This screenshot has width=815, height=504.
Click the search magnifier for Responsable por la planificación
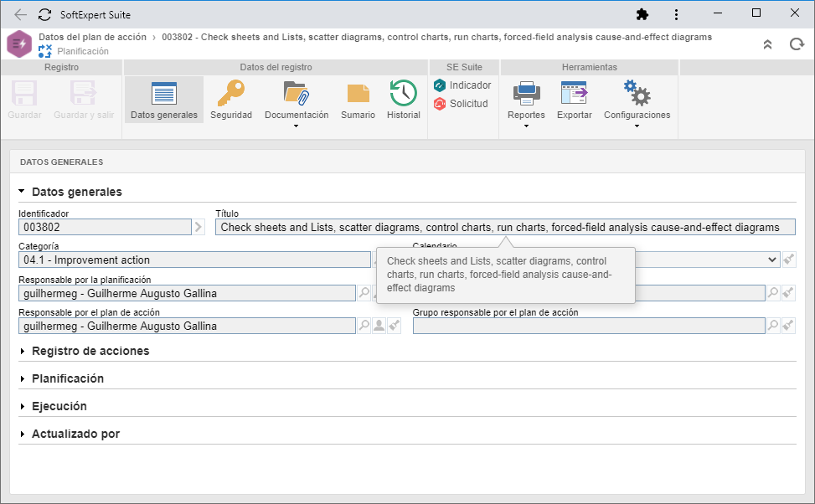click(364, 293)
